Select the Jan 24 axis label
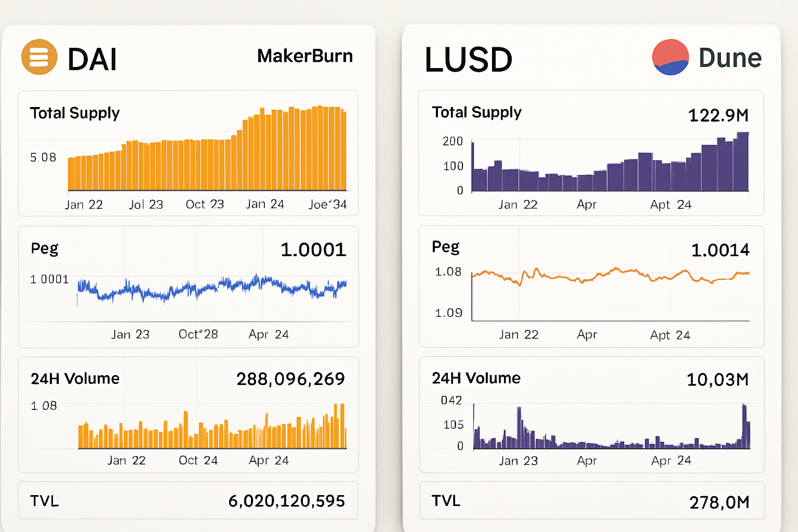The image size is (798, 532). tap(265, 204)
